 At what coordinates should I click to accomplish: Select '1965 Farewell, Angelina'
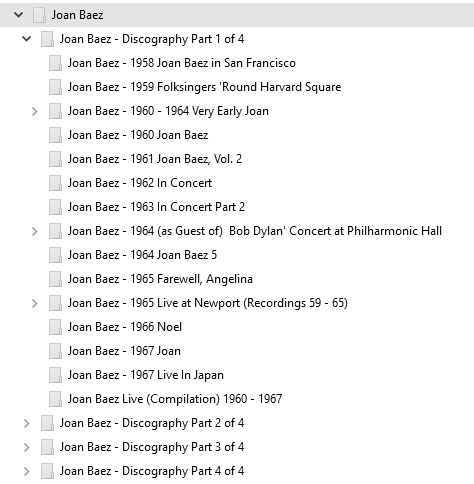pyautogui.click(x=160, y=279)
